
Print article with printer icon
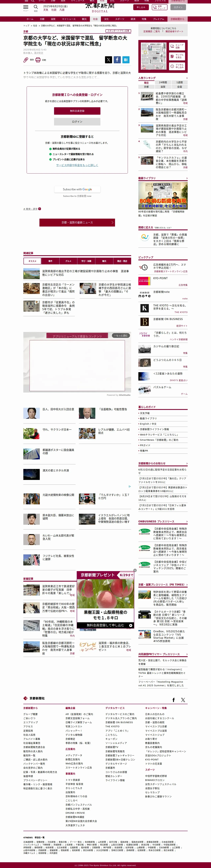click(38, 60)
